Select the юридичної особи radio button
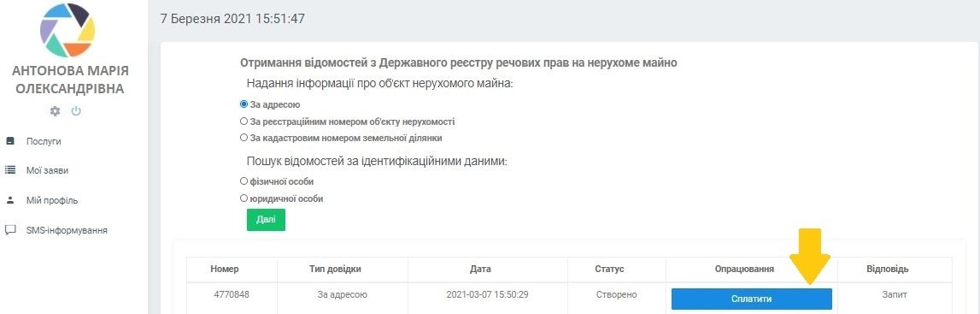980x314 pixels. point(244,198)
